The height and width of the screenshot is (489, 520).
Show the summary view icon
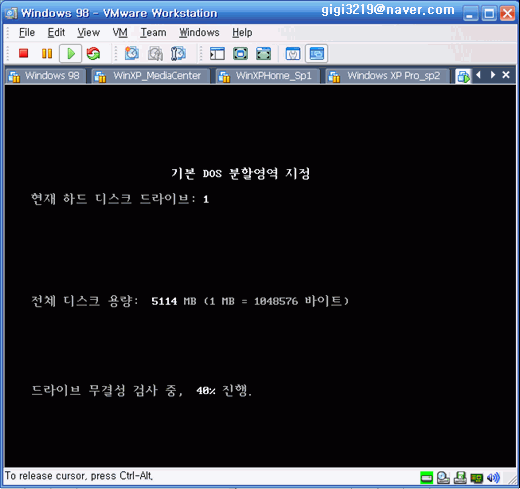tap(293, 54)
